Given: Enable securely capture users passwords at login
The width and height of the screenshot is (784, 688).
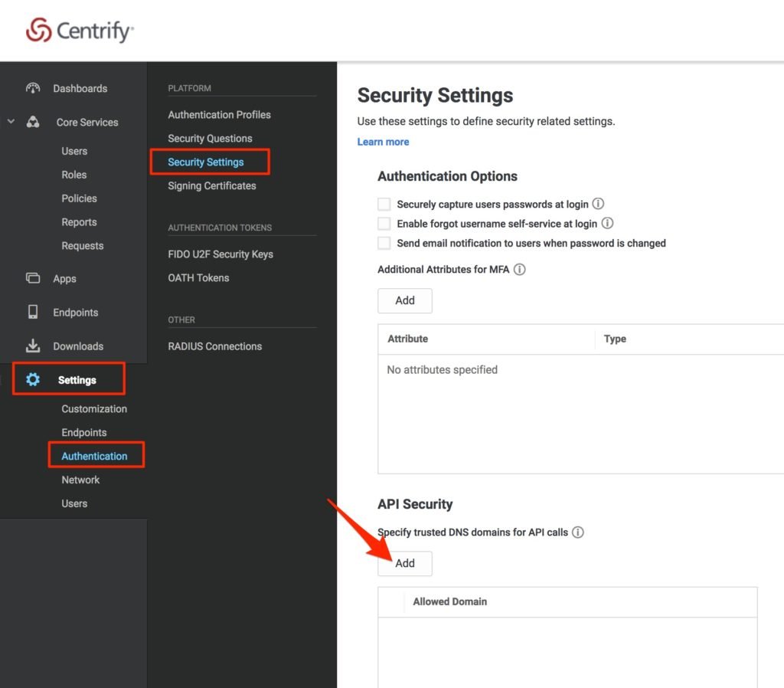Looking at the screenshot, I should (384, 205).
